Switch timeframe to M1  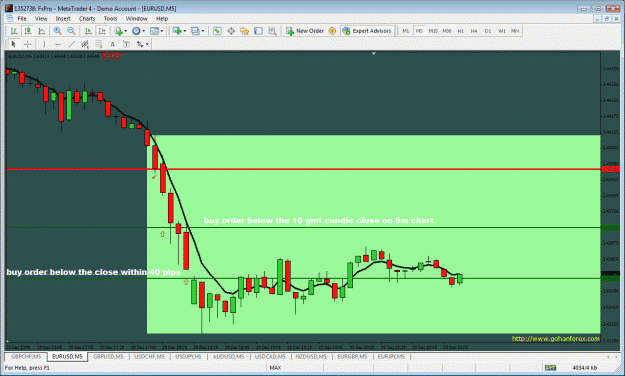point(406,31)
